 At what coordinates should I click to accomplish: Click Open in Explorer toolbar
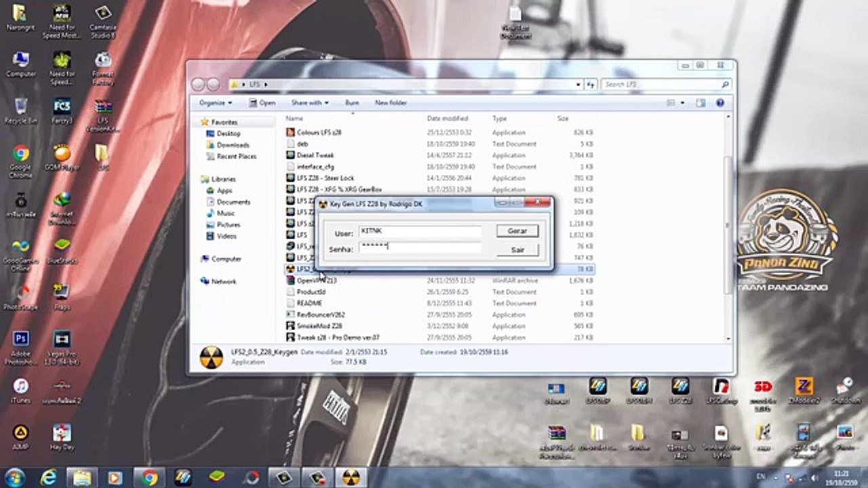(x=262, y=103)
